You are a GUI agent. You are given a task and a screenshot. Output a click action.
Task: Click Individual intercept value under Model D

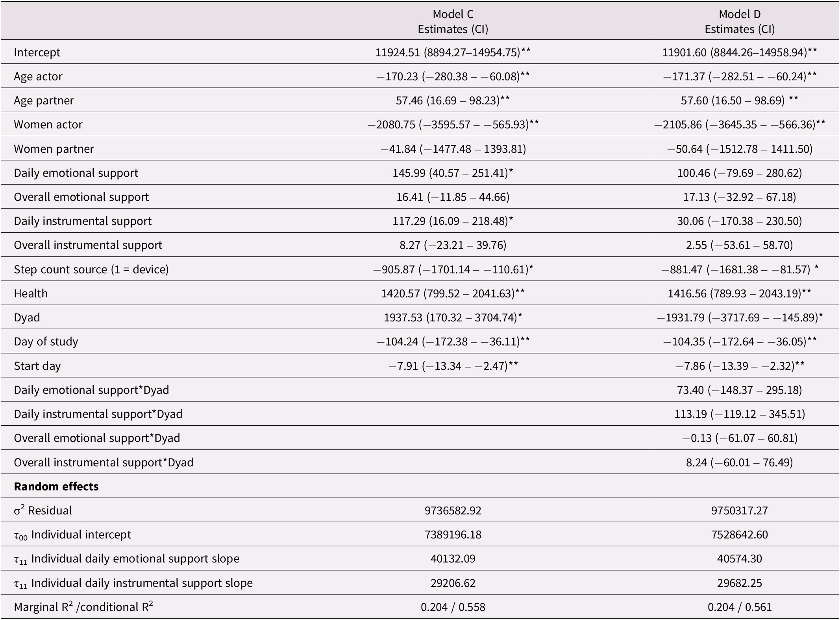tap(739, 535)
